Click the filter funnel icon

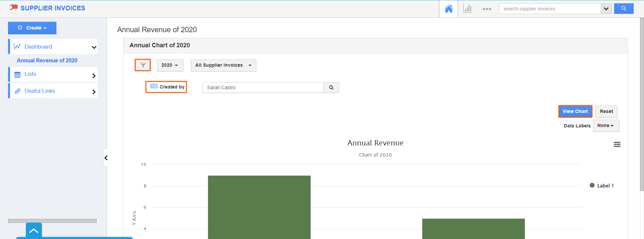143,65
